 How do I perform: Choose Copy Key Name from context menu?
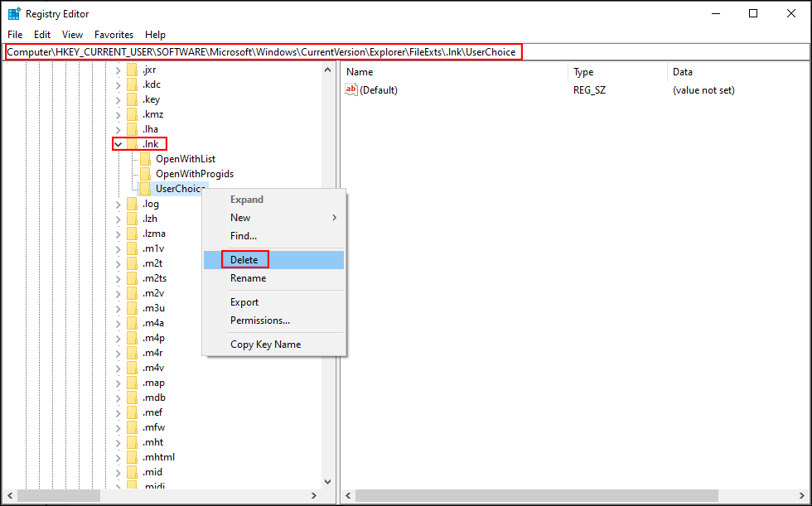point(274,345)
